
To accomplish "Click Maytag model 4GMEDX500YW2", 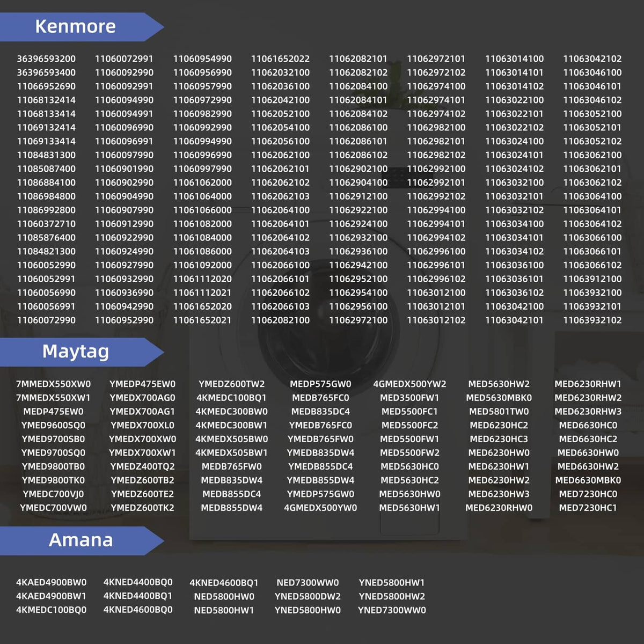I will click(409, 384).
